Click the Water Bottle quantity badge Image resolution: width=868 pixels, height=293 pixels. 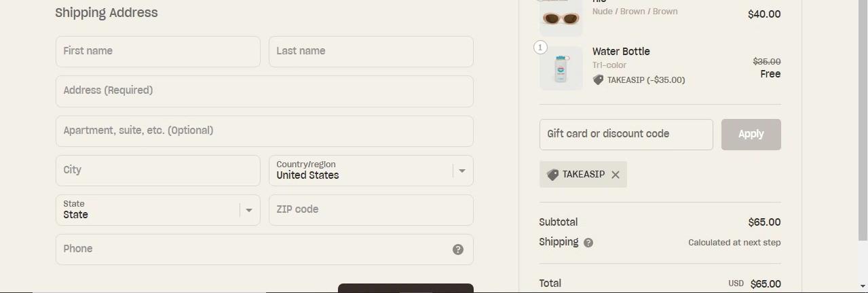540,48
